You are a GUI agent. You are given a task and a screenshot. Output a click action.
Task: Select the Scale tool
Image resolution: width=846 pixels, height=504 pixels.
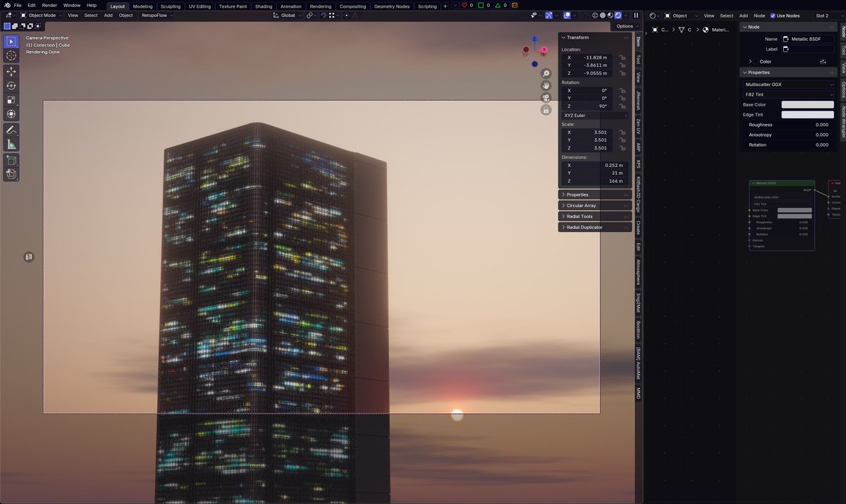11,99
